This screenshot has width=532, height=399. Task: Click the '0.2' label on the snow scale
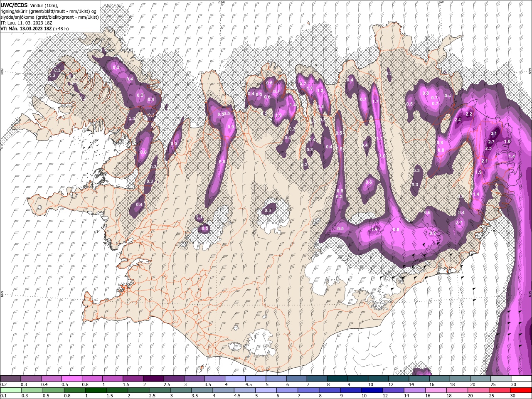(3, 384)
